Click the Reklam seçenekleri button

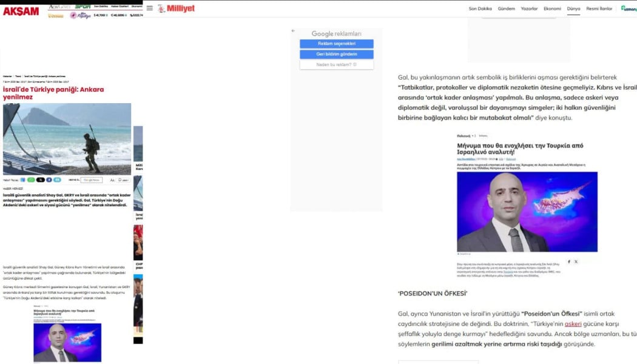coord(336,44)
